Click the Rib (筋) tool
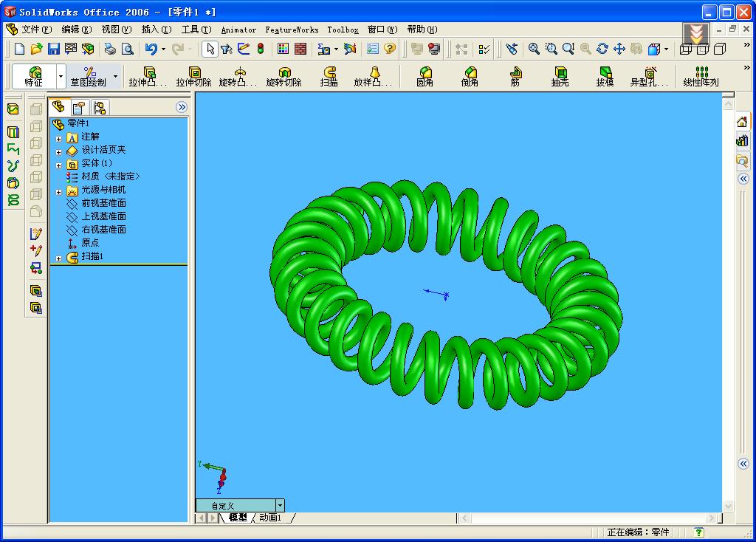 click(515, 77)
